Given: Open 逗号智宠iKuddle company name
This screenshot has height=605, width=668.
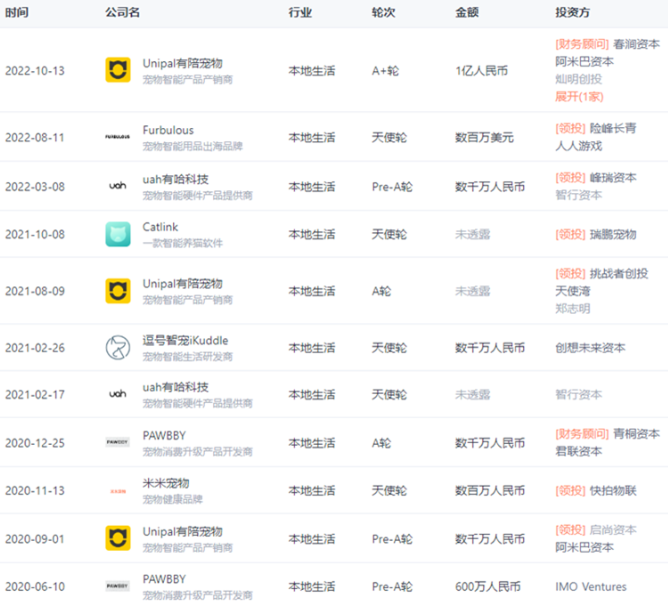Looking at the screenshot, I should [185, 340].
